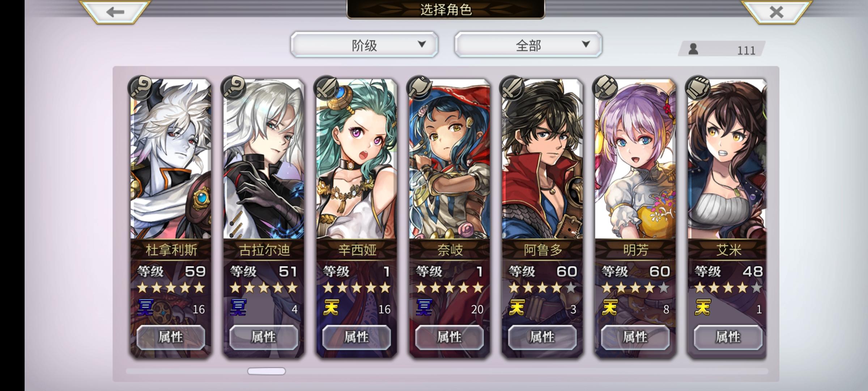Click the fist icon on 艾米 card
The height and width of the screenshot is (391, 868).
698,88
